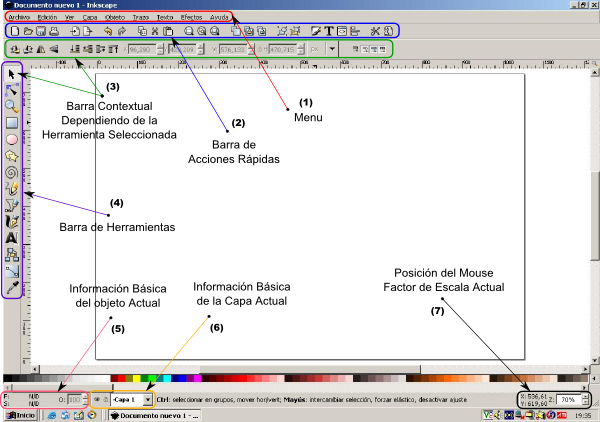Image resolution: width=600 pixels, height=422 pixels.
Task: Select the Text tool in toolbox
Action: [x=11, y=238]
